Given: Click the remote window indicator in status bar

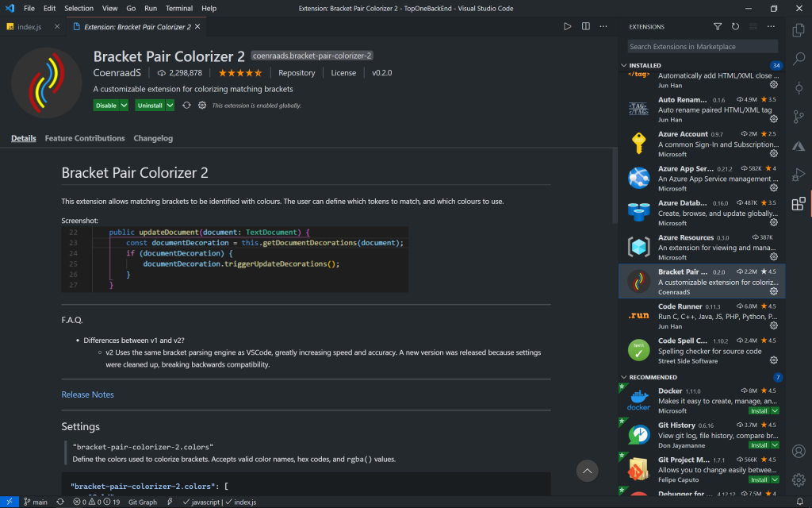Looking at the screenshot, I should (7, 502).
